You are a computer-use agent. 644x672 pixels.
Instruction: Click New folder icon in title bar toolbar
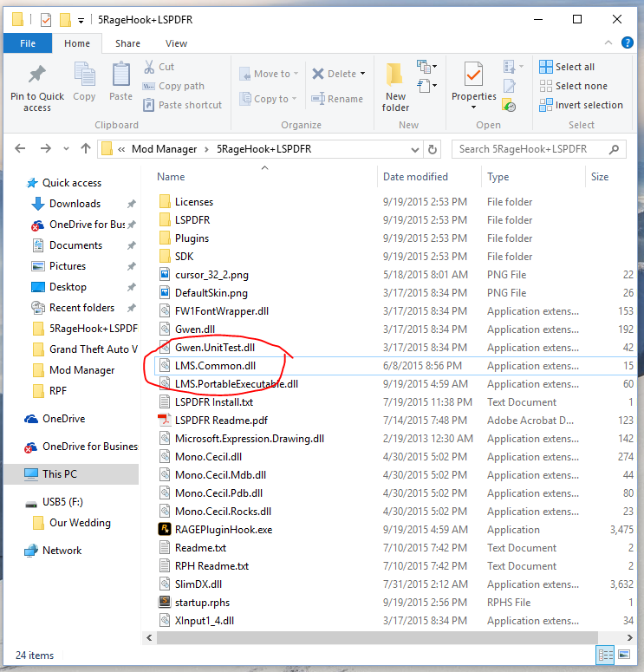point(65,20)
